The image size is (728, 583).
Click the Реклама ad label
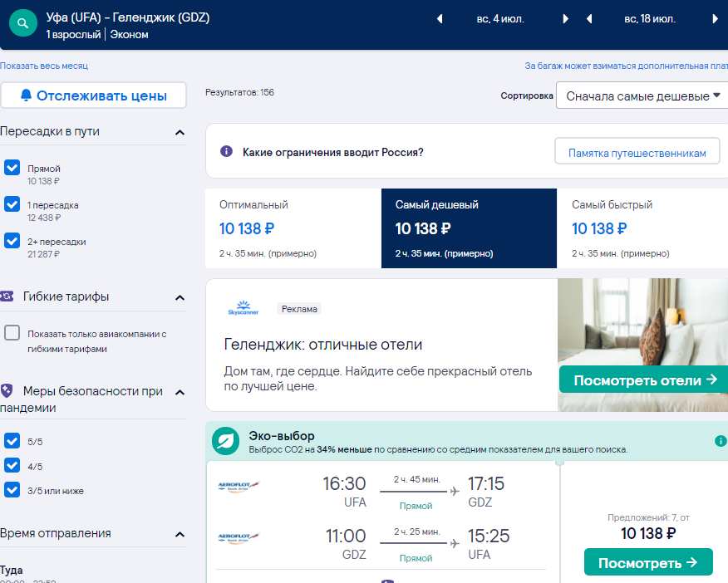point(299,309)
